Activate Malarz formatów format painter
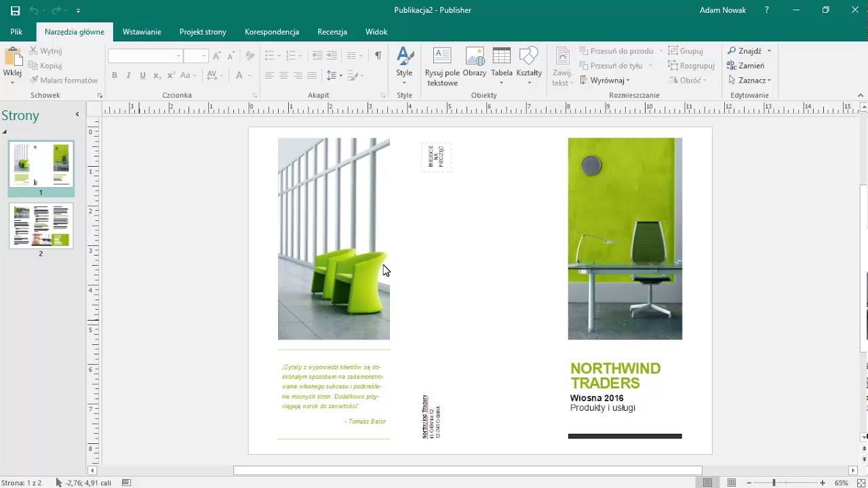This screenshot has height=488, width=868. coord(64,80)
